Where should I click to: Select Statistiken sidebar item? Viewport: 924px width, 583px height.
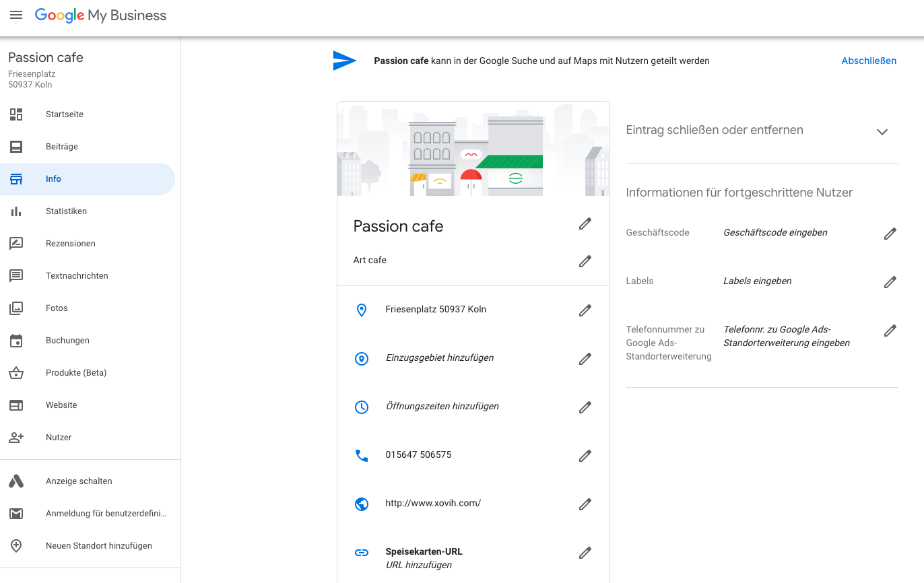88,211
